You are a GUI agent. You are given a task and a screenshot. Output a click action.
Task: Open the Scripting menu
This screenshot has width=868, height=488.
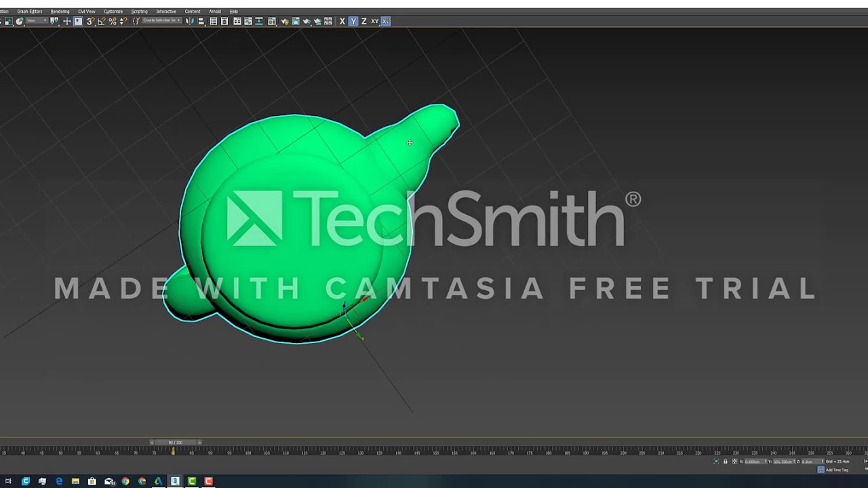139,12
